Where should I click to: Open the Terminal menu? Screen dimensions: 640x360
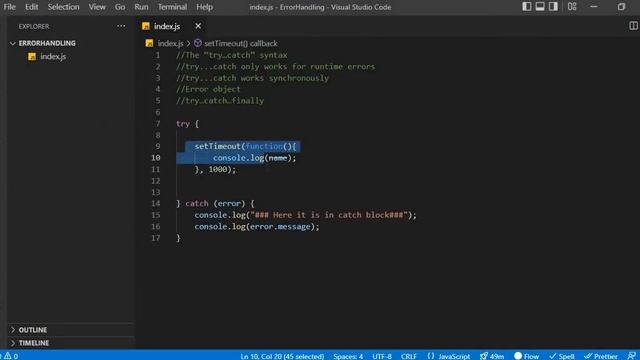172,7
